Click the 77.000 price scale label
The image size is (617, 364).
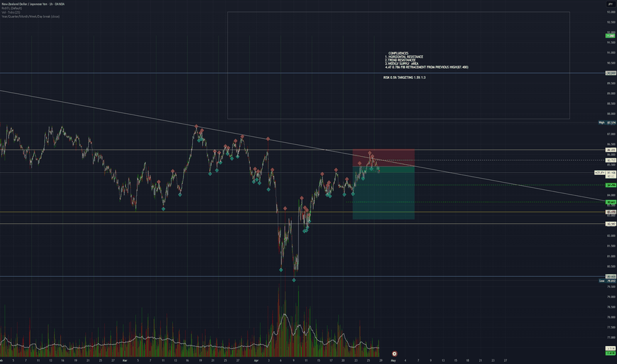coord(610,338)
